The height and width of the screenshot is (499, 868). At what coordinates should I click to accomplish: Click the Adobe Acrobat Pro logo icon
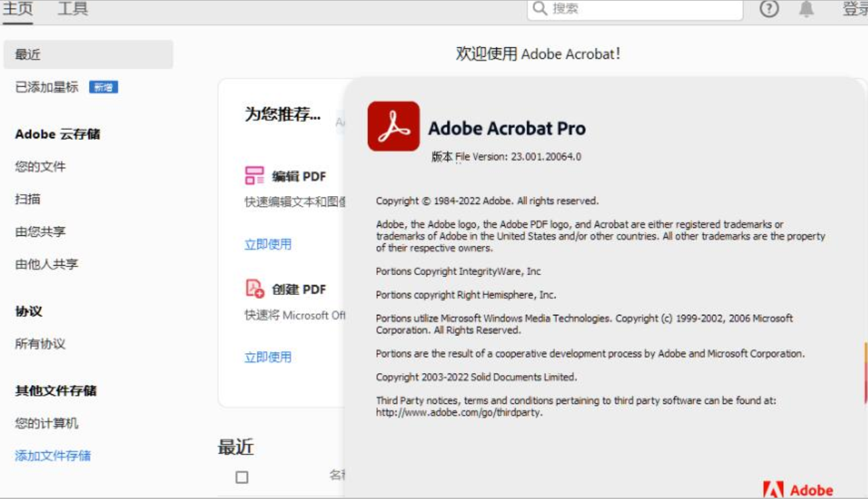(393, 126)
